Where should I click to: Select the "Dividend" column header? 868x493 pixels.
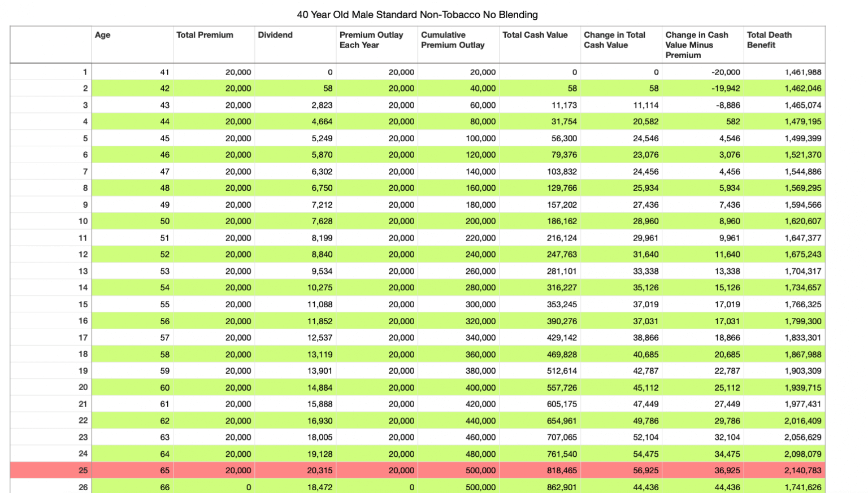(275, 35)
